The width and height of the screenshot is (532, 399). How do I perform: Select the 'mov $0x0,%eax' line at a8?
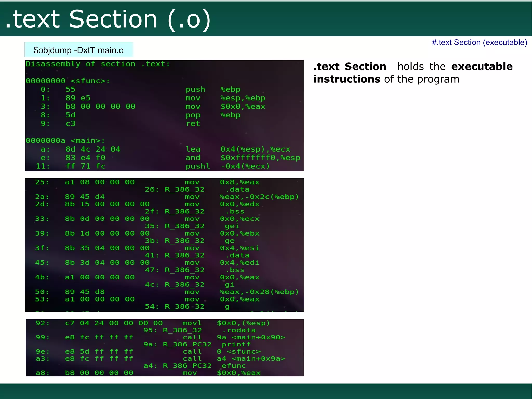tap(148, 373)
